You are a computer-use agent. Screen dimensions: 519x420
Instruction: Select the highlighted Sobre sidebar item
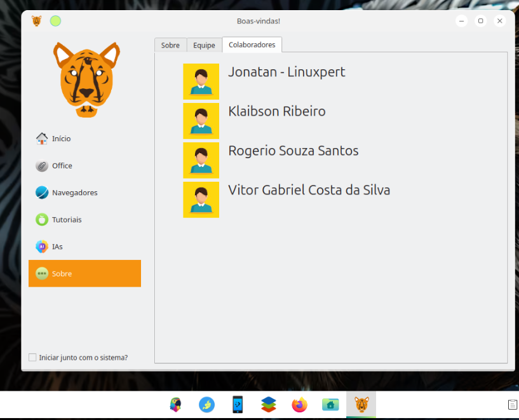click(x=84, y=273)
